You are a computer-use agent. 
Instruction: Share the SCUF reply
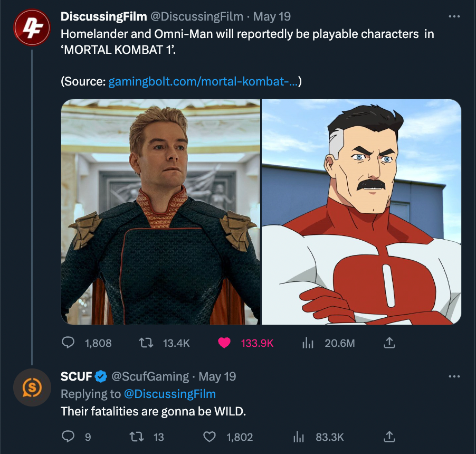tap(388, 437)
